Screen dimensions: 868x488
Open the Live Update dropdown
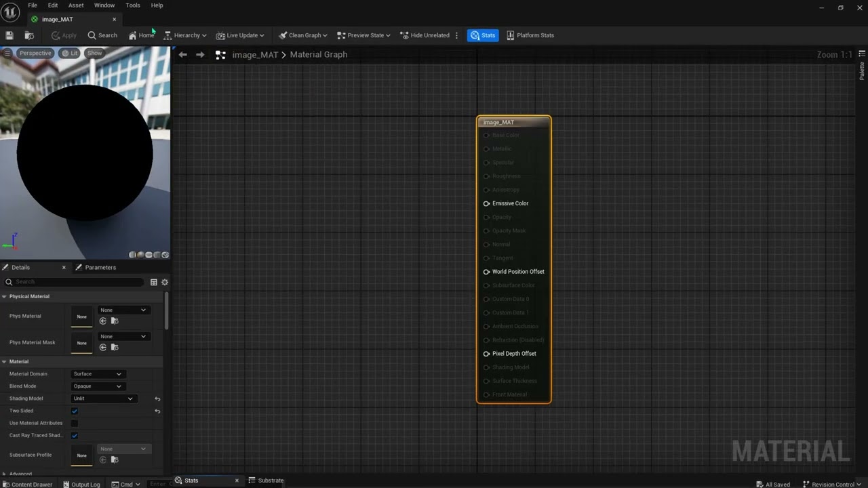(x=240, y=35)
